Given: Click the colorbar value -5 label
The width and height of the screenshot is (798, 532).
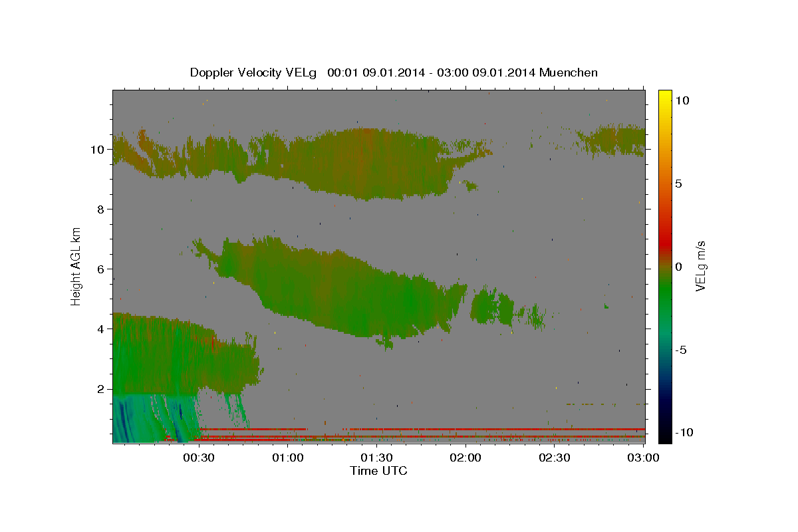Looking at the screenshot, I should [681, 350].
